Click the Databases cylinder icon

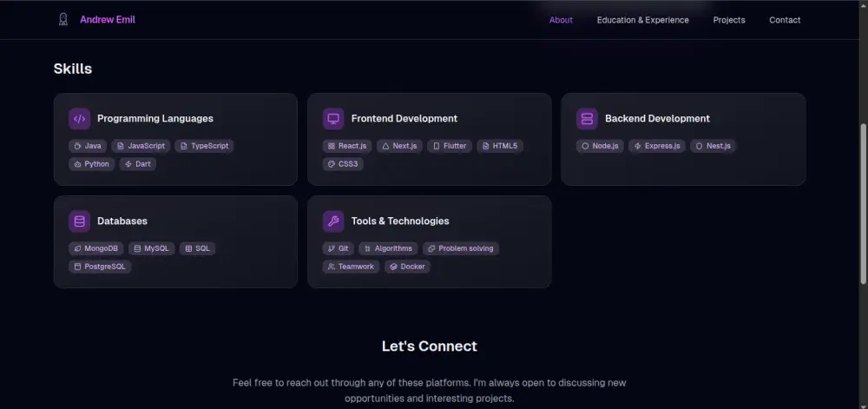(80, 221)
